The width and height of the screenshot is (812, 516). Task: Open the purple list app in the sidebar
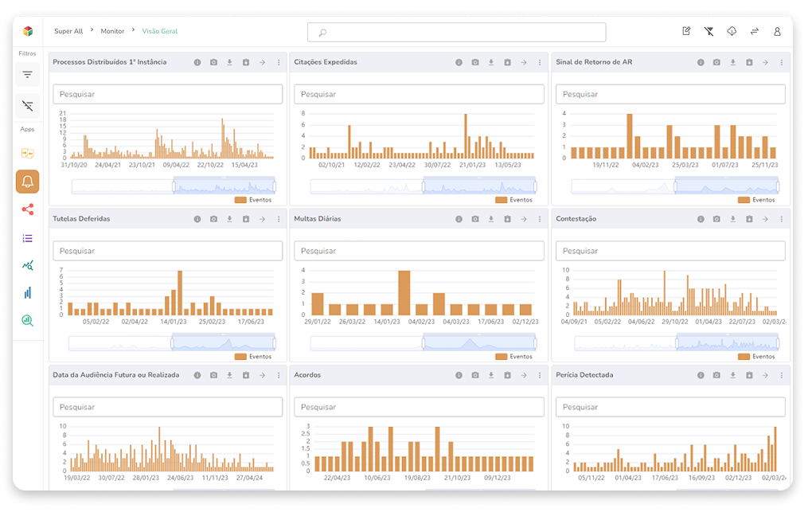point(27,238)
